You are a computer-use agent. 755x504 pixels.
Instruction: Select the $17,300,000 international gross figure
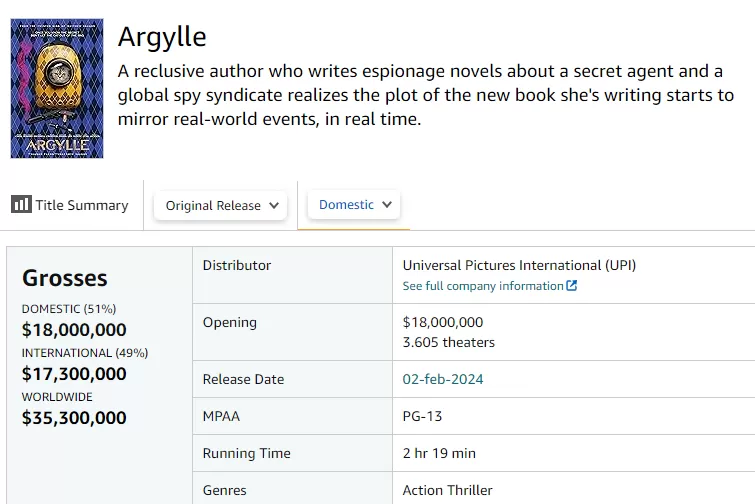click(x=74, y=374)
